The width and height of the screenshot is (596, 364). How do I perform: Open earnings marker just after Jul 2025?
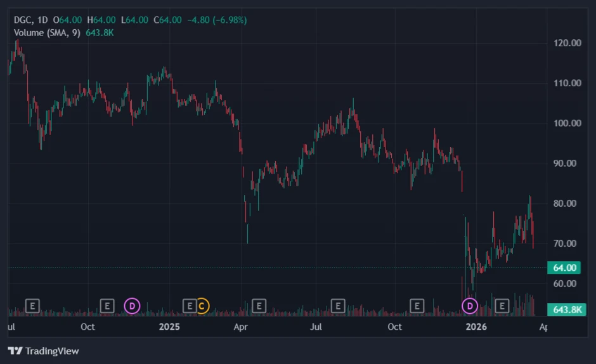coord(338,306)
